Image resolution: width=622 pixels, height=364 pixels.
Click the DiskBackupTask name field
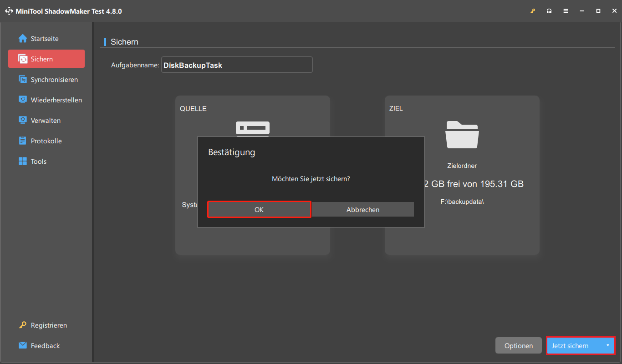click(x=237, y=65)
